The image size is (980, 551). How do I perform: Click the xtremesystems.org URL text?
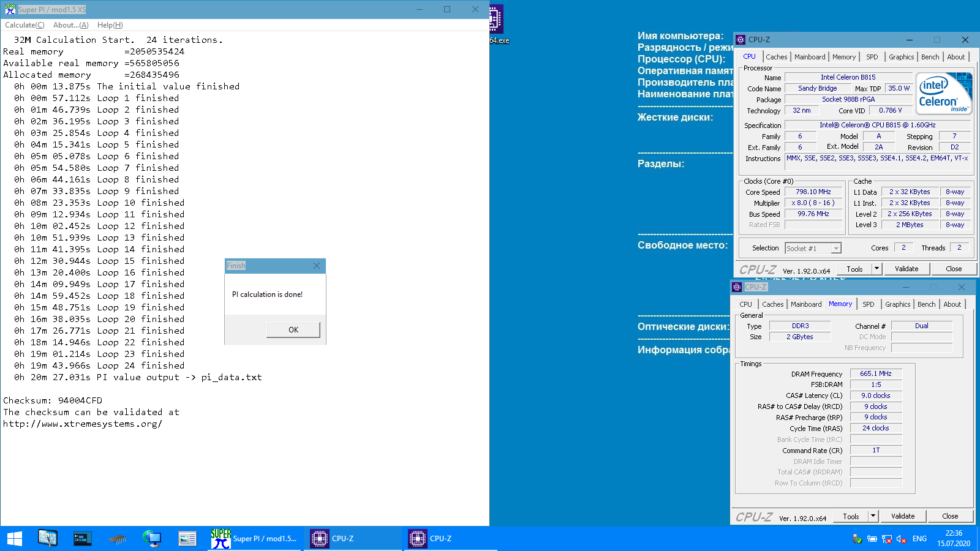(x=83, y=424)
